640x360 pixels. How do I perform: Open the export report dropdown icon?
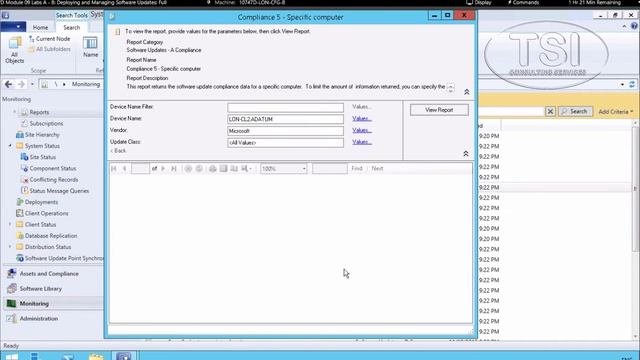(x=246, y=169)
